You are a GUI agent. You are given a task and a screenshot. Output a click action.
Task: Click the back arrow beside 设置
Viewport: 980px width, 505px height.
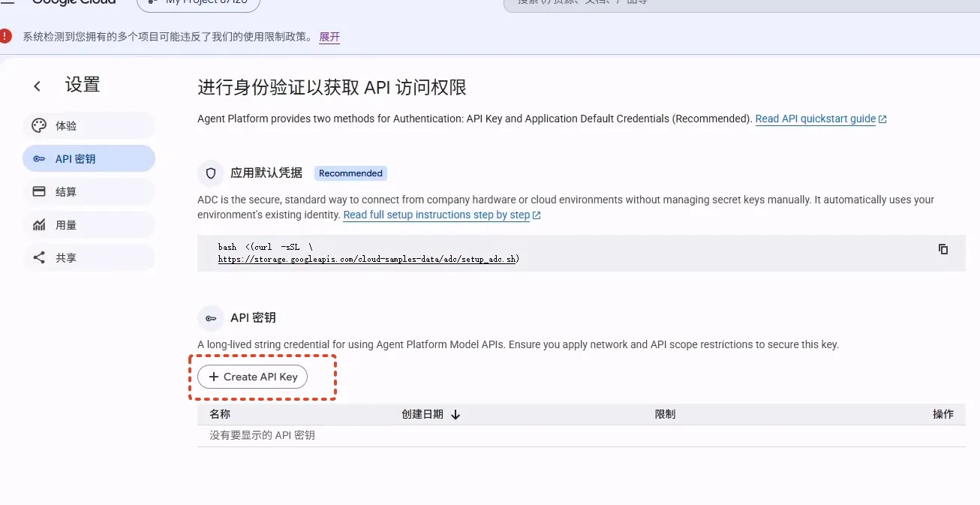pos(37,86)
